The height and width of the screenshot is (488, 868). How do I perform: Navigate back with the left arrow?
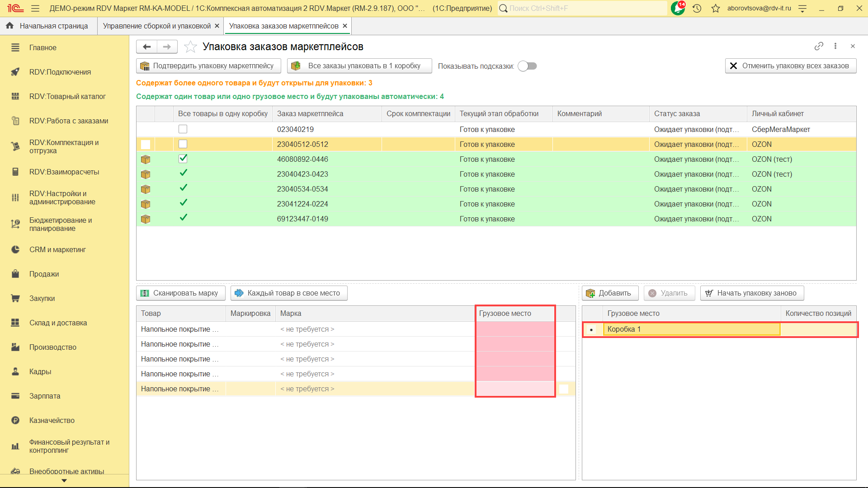point(146,47)
